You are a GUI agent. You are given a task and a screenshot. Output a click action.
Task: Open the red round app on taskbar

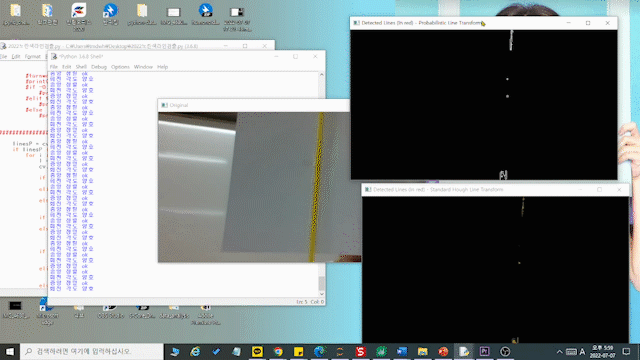[443, 351]
